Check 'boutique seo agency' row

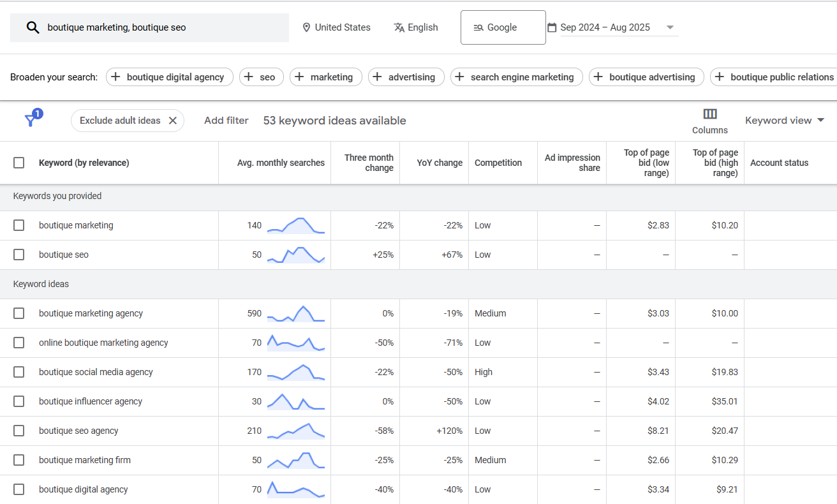[19, 431]
